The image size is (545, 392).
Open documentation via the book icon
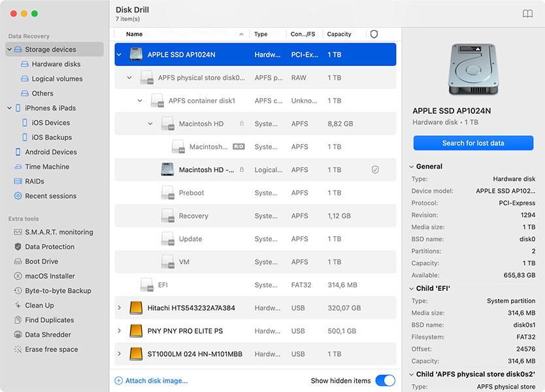(527, 13)
